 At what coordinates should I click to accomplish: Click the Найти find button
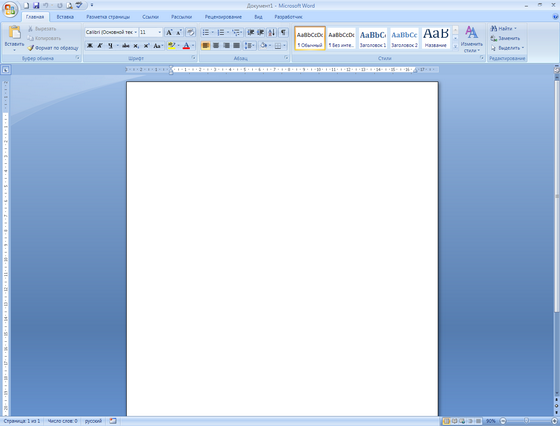(504, 29)
